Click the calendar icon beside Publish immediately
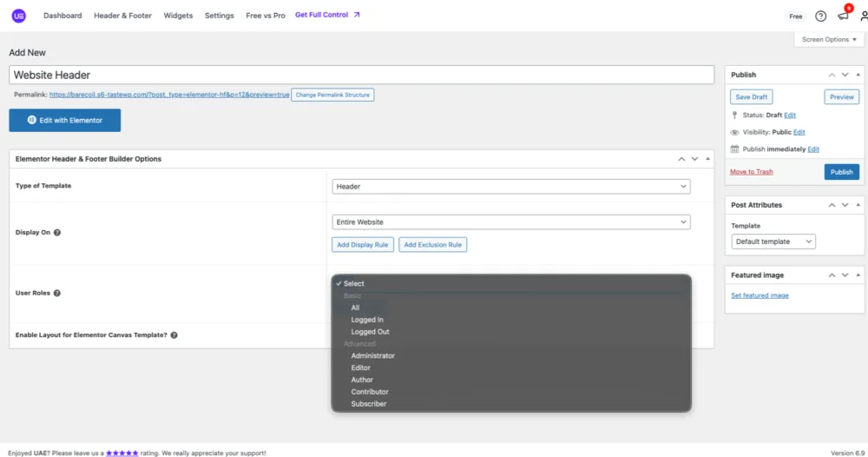 734,149
